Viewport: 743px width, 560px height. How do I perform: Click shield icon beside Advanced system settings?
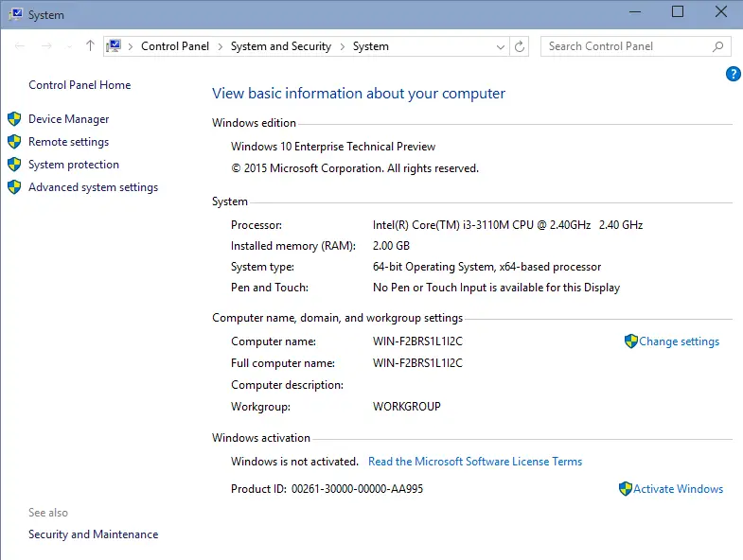pos(14,187)
